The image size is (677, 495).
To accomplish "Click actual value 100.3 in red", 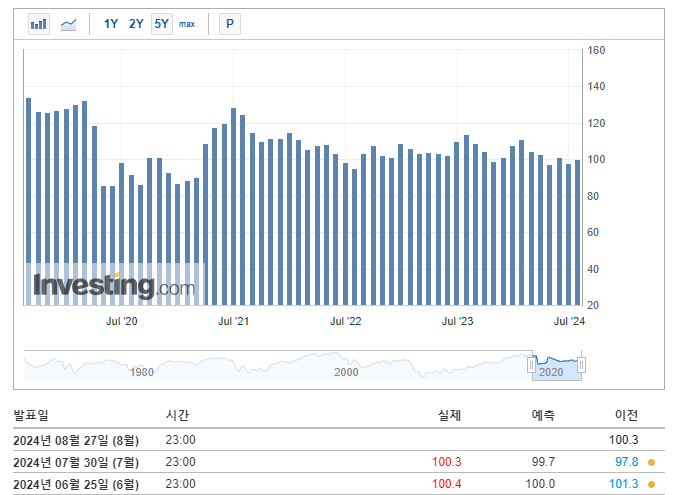I will coord(447,462).
